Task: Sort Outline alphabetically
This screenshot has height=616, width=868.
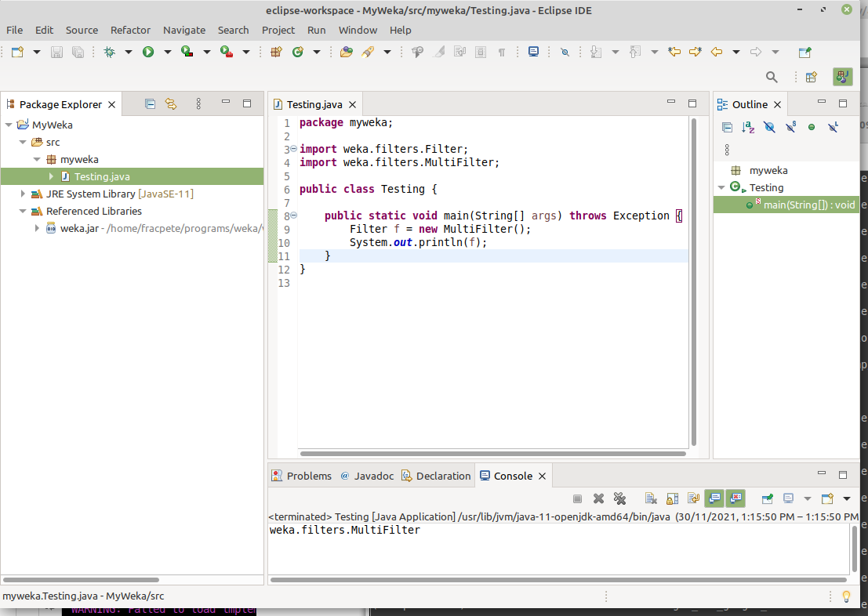Action: pos(749,127)
